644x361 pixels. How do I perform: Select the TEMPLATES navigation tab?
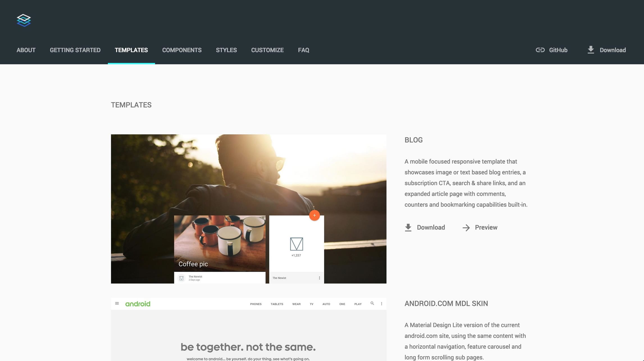131,50
